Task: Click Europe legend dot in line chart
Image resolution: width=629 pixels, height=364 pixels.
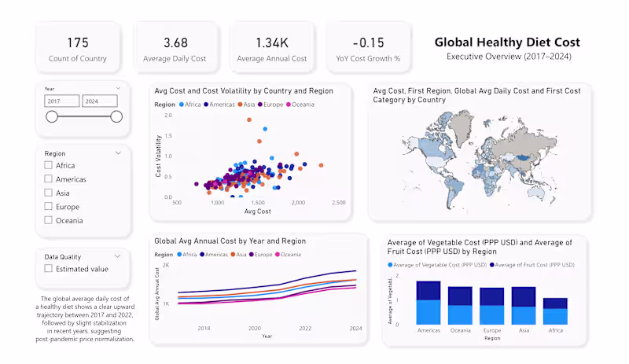Action: coord(251,255)
